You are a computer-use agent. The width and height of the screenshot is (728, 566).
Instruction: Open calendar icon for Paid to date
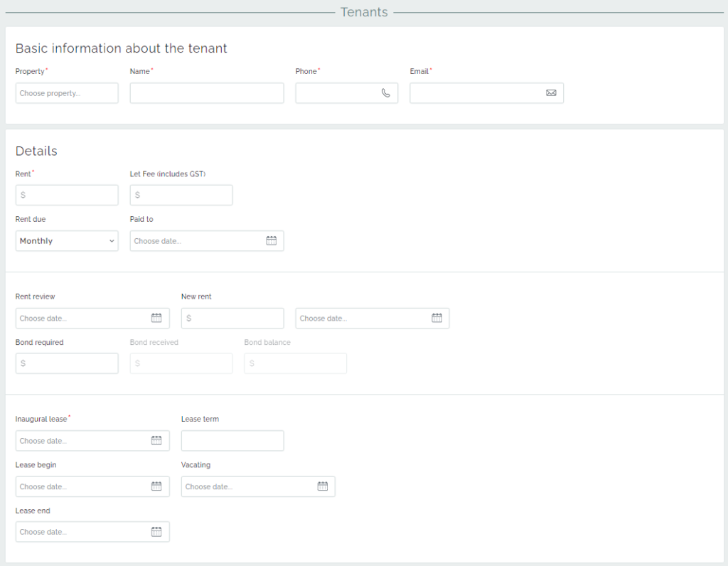(x=271, y=241)
